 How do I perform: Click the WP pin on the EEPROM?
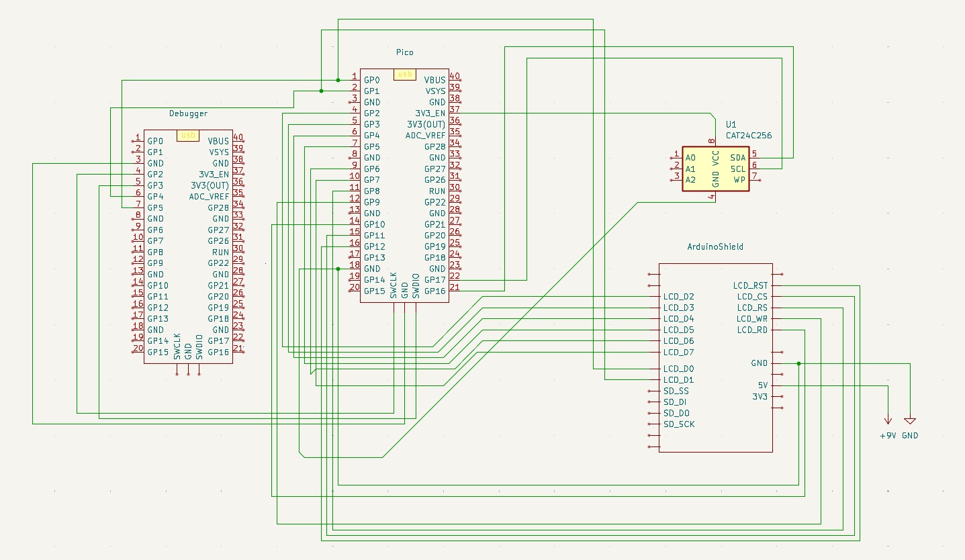[x=739, y=179]
